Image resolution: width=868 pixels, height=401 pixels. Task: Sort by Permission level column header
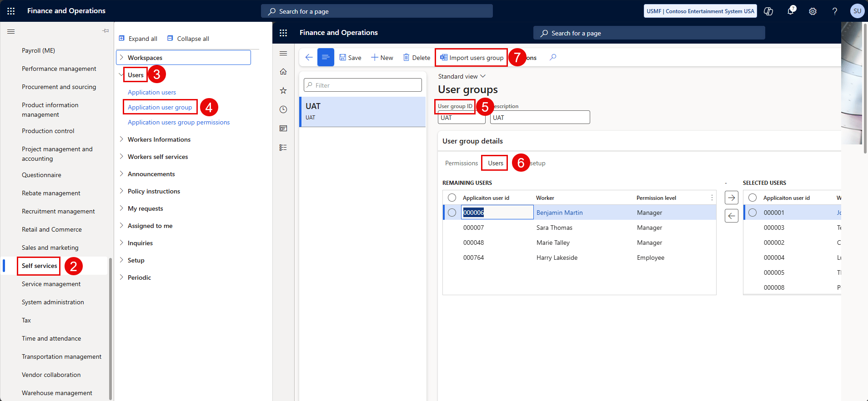tap(656, 198)
